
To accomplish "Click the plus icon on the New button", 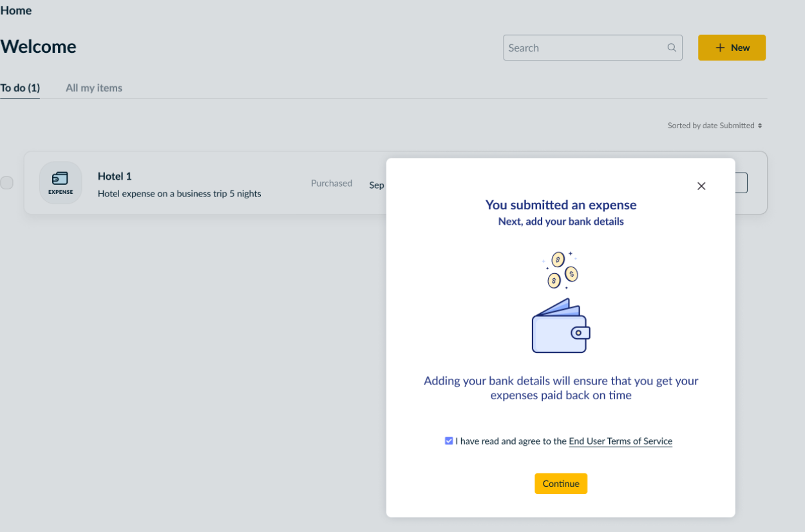I will click(x=720, y=48).
